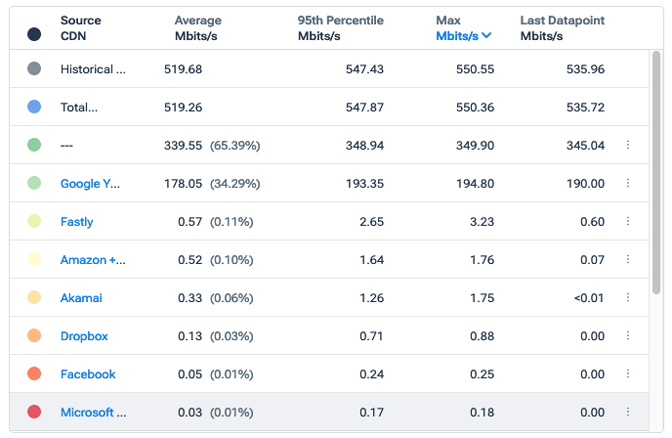Click the Max Mbits/s sort arrow
The width and height of the screenshot is (672, 438).
tap(486, 36)
